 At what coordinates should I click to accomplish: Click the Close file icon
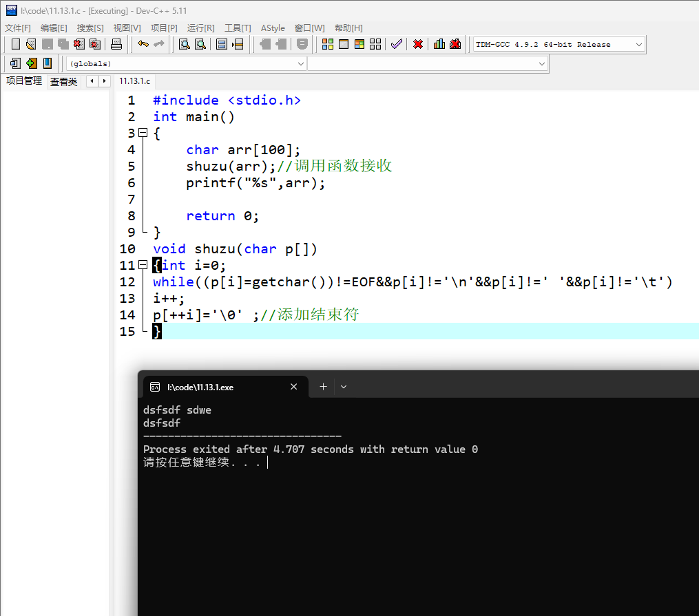pos(79,44)
